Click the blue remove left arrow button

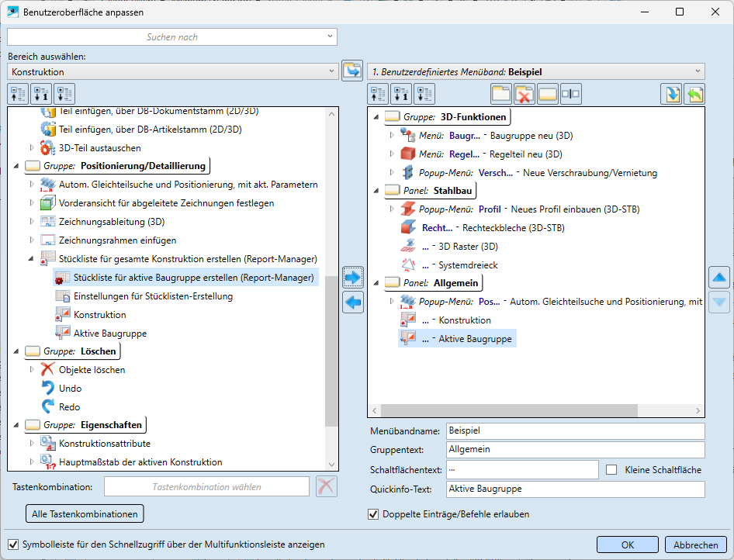pyautogui.click(x=353, y=302)
